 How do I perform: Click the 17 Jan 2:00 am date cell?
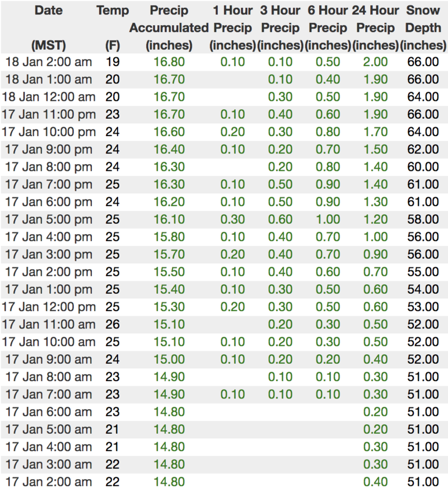coord(48,481)
